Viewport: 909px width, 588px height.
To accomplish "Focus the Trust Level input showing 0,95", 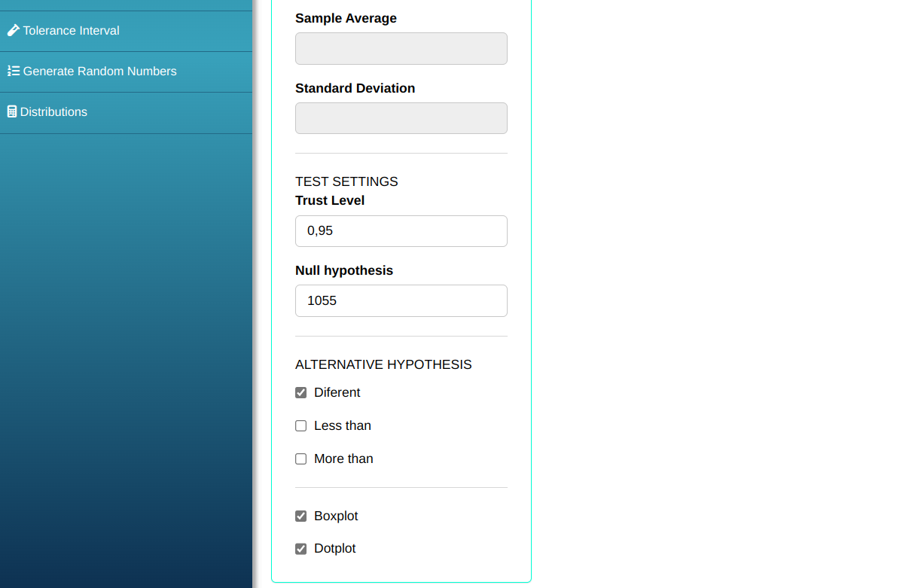I will (x=401, y=231).
